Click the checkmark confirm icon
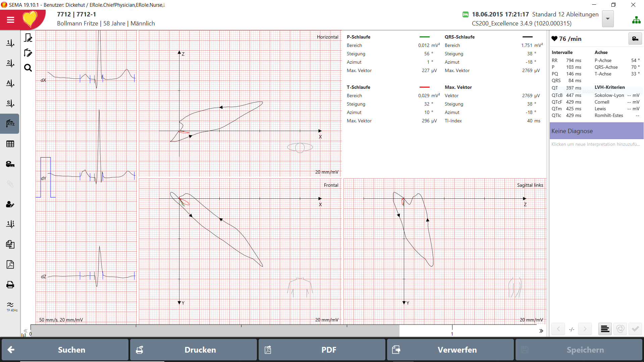Viewport: 644px width, 362px height. [635, 329]
